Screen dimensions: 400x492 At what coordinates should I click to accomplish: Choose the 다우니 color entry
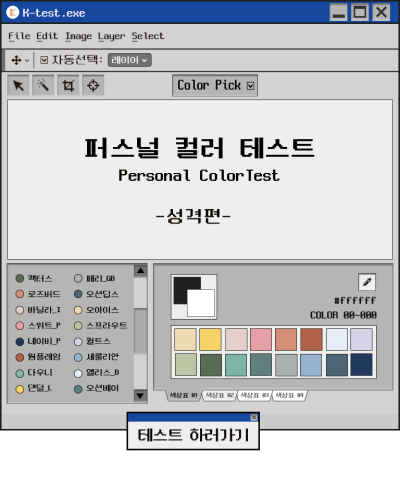[34, 372]
